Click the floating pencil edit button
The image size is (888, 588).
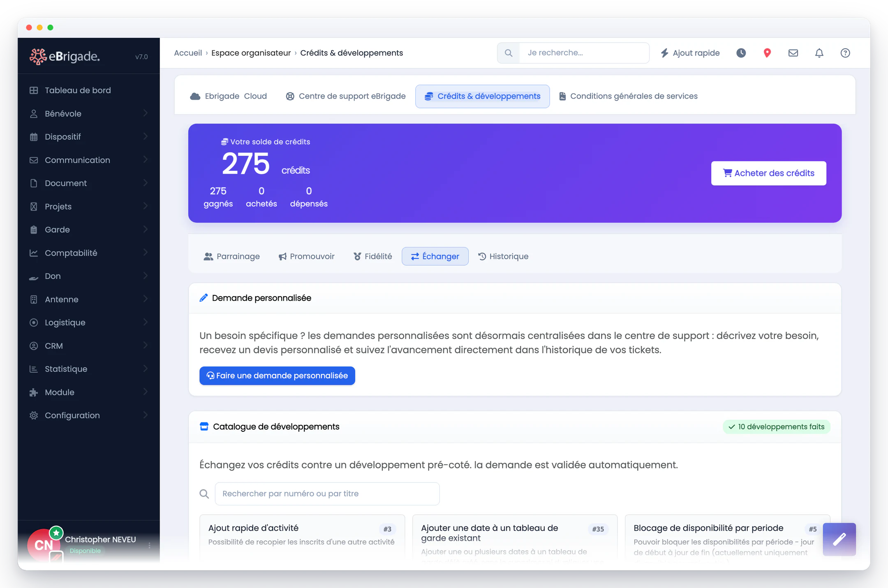839,539
